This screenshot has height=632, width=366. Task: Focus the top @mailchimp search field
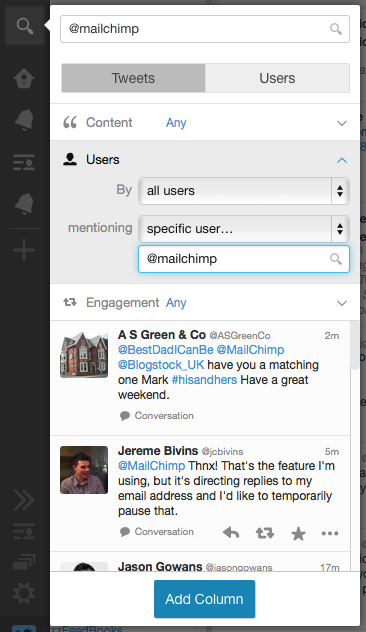click(x=205, y=29)
